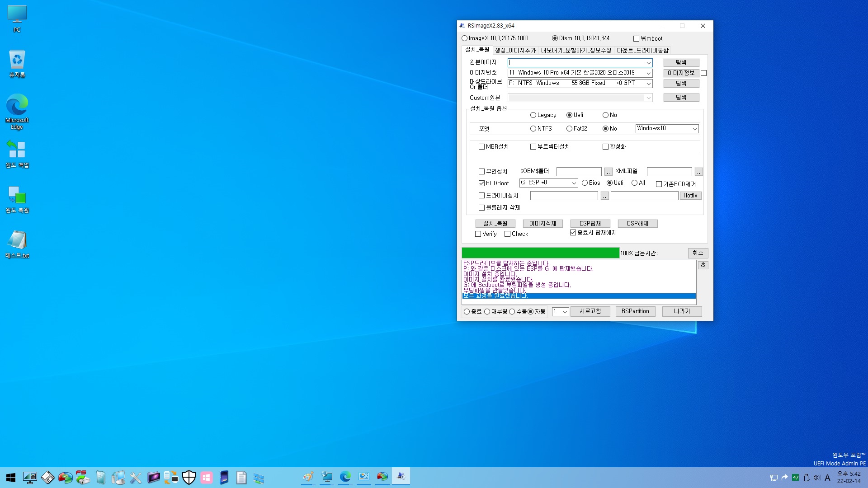Click the active RSImageX taskbar button
The height and width of the screenshot is (488, 868).
401,477
